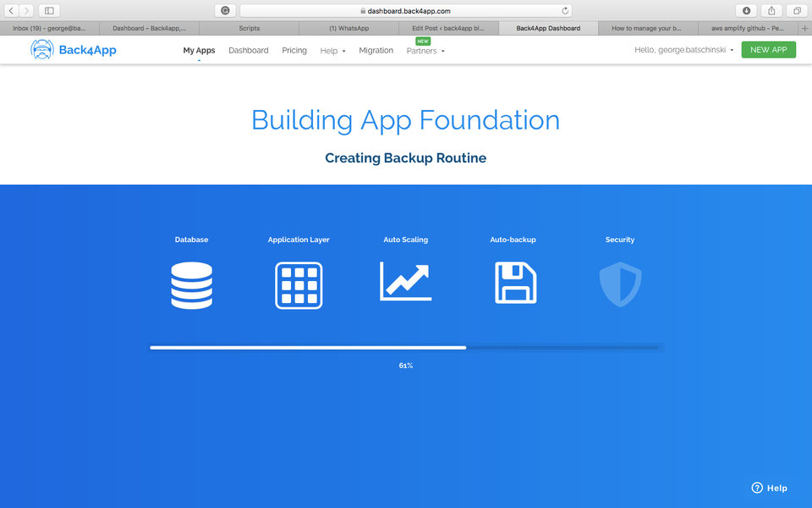Open Safari downloads list

(x=746, y=10)
